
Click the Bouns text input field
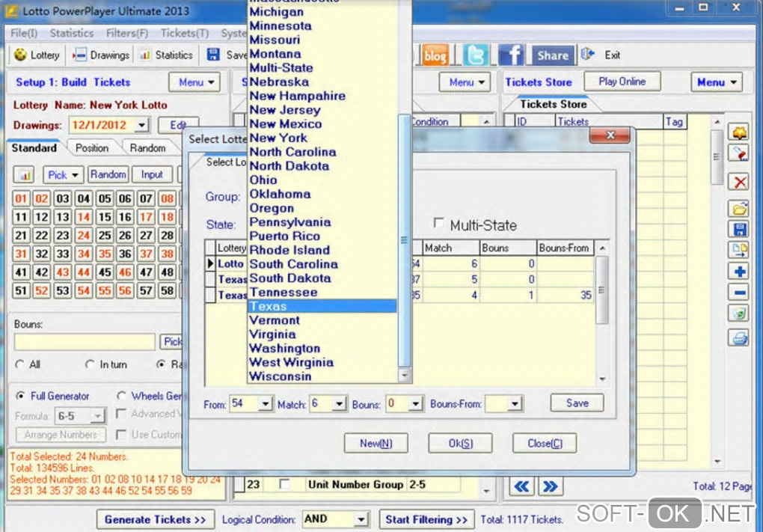click(x=85, y=342)
